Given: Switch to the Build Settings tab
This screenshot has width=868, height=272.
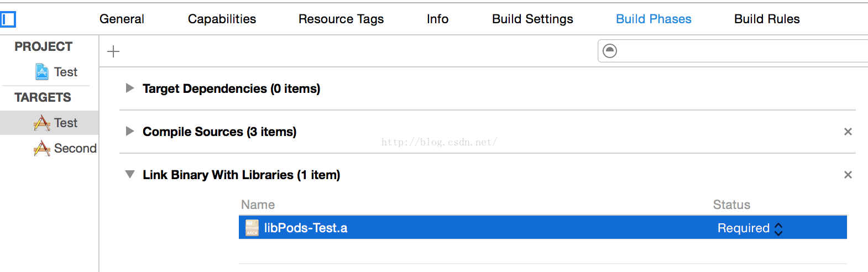Looking at the screenshot, I should [x=532, y=19].
